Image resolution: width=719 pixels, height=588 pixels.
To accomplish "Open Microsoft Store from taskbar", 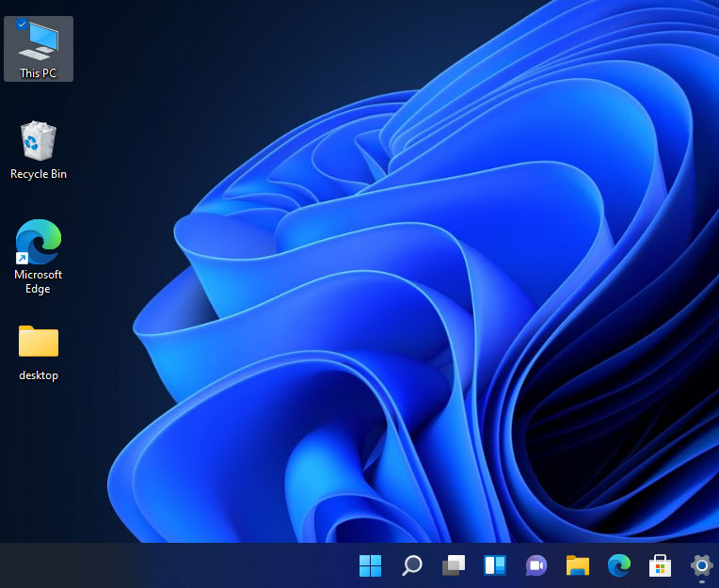I will click(661, 565).
